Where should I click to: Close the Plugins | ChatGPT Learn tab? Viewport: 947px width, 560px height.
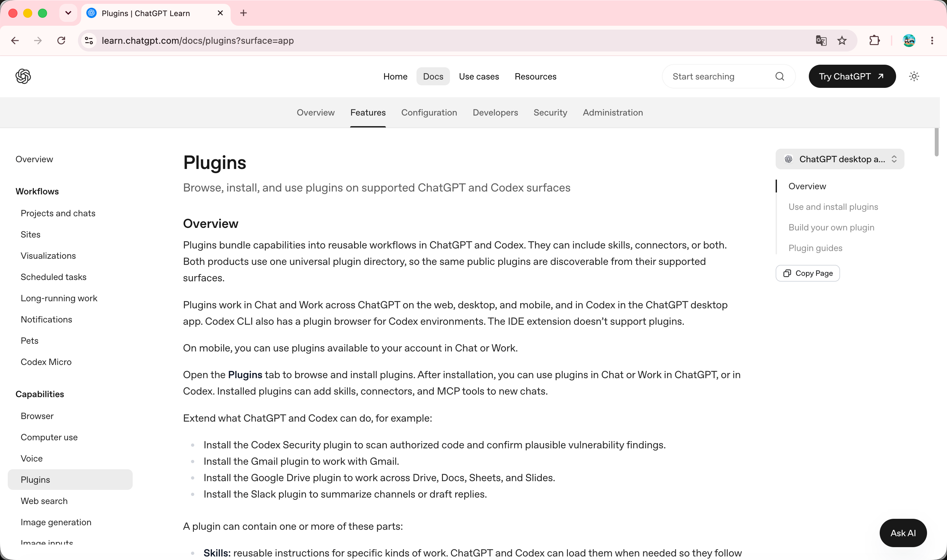point(221,13)
